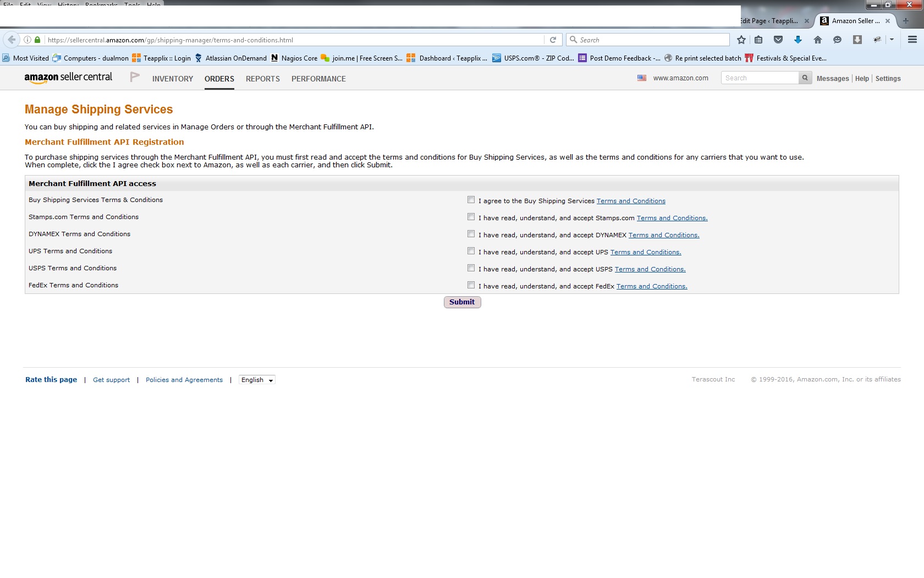Open the chat smiley bubble icon
This screenshot has height=578, width=924.
click(838, 40)
